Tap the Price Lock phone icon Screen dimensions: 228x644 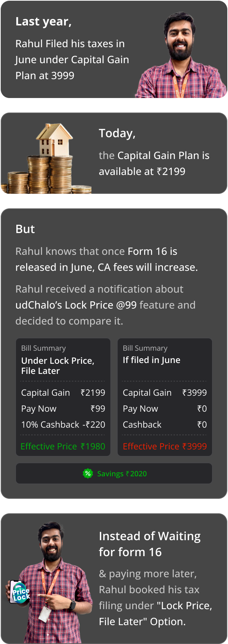20,592
